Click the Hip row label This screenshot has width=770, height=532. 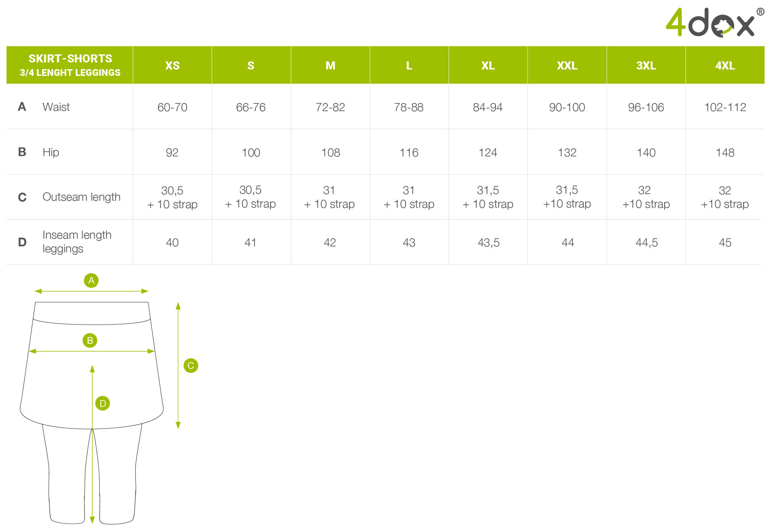pyautogui.click(x=51, y=152)
